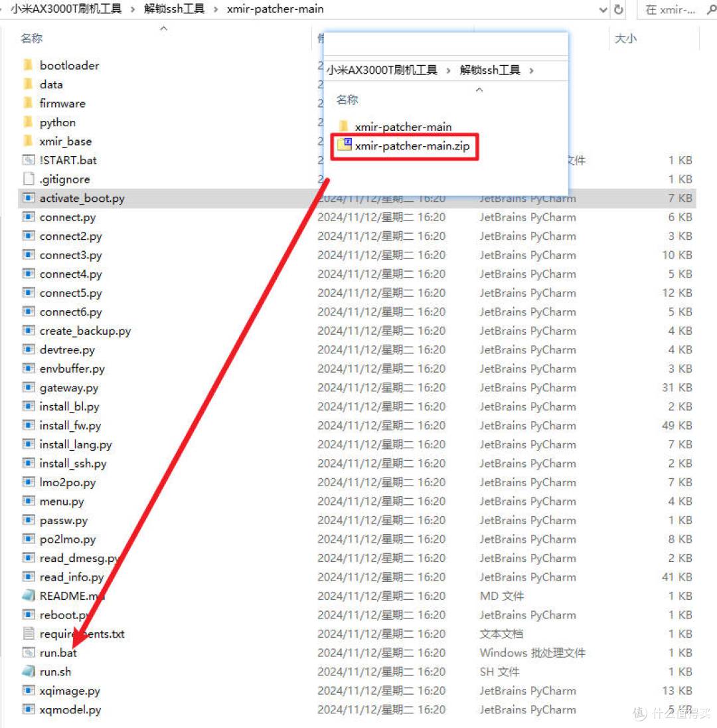Screen dimensions: 717x728
Task: Click the requirements.txt text file icon
Action: (x=29, y=633)
